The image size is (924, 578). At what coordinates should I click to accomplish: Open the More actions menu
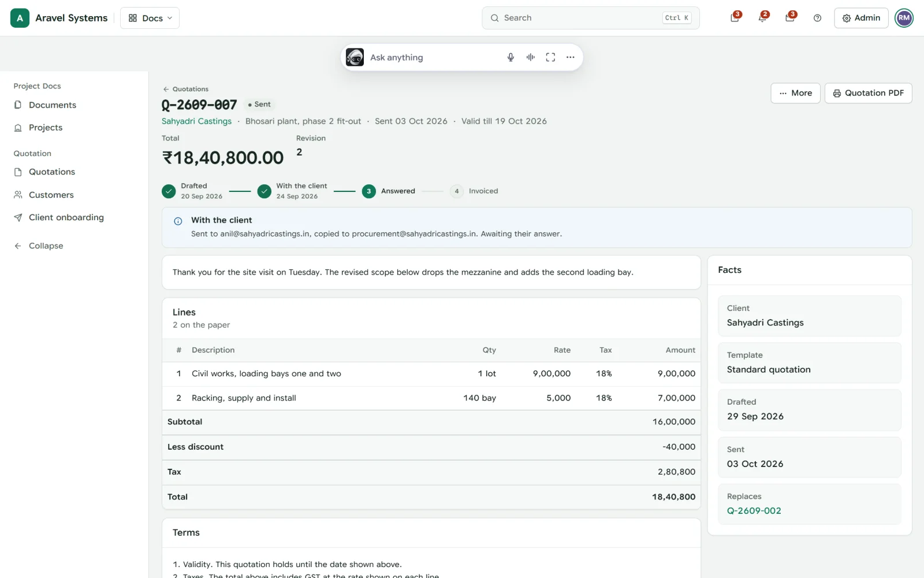tap(795, 93)
